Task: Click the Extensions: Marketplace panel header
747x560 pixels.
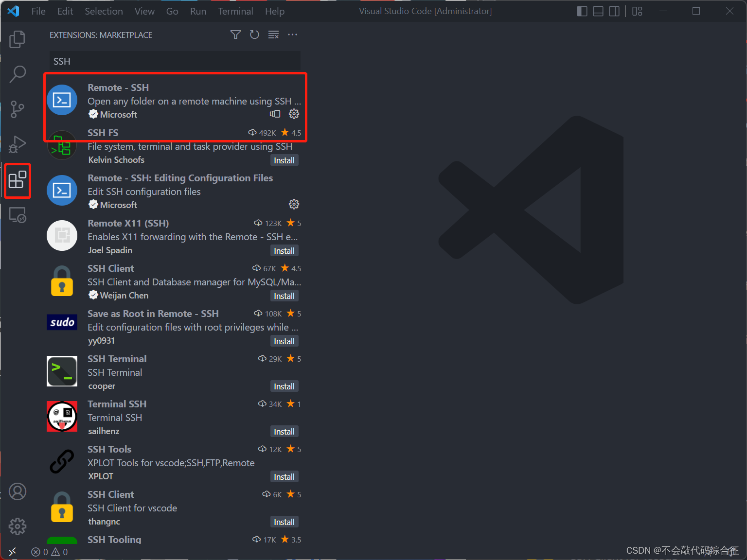Action: (x=101, y=35)
